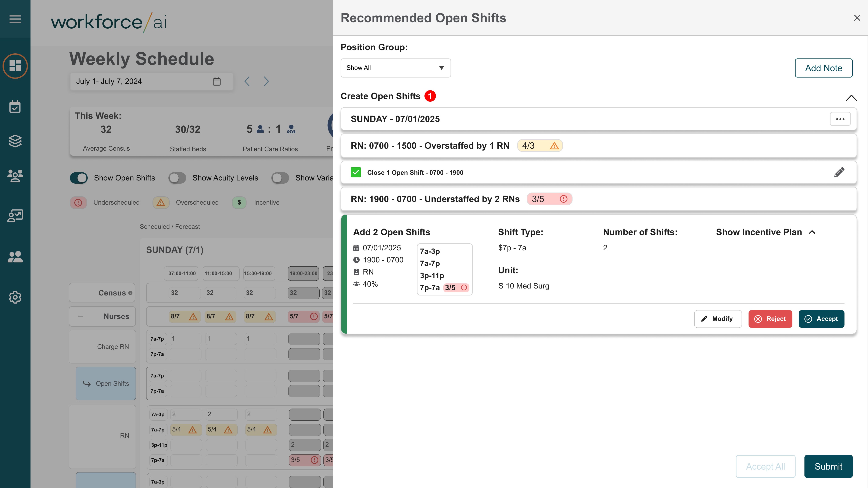The height and width of the screenshot is (488, 868).
Task: Open the hamburger menu in sidebar
Action: (15, 19)
